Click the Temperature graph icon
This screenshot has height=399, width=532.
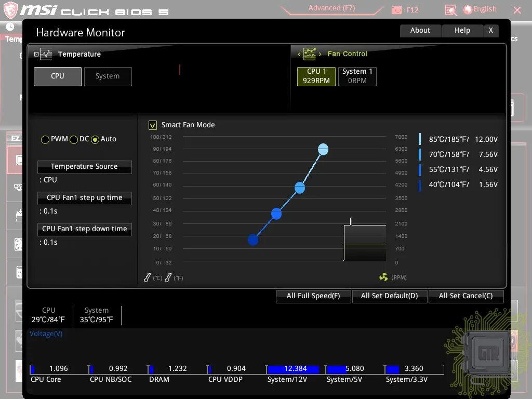[46, 54]
